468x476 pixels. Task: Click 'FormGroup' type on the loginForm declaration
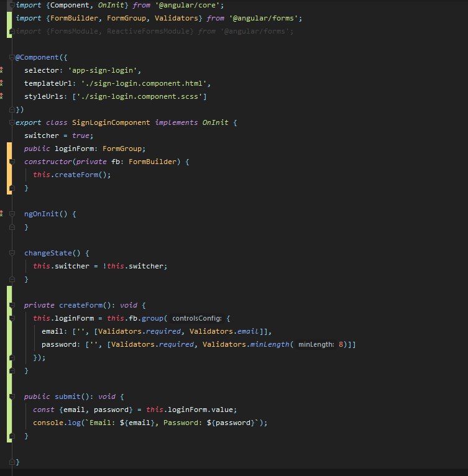pos(122,149)
